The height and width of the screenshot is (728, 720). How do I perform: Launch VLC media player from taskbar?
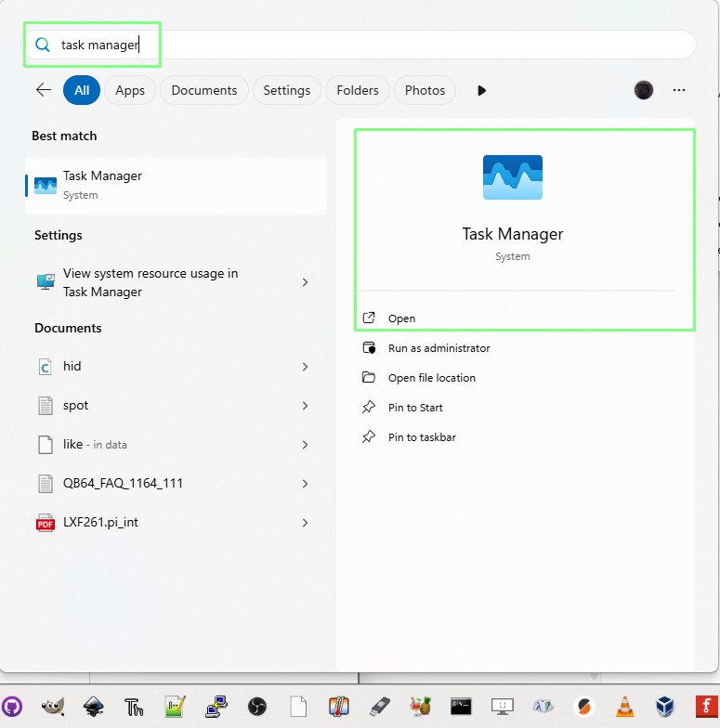tap(625, 707)
